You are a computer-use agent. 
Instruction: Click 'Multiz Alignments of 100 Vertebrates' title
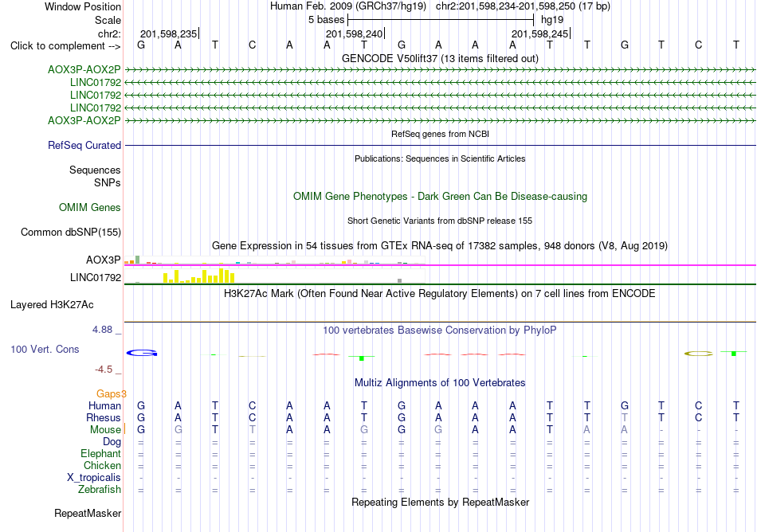pos(440,383)
